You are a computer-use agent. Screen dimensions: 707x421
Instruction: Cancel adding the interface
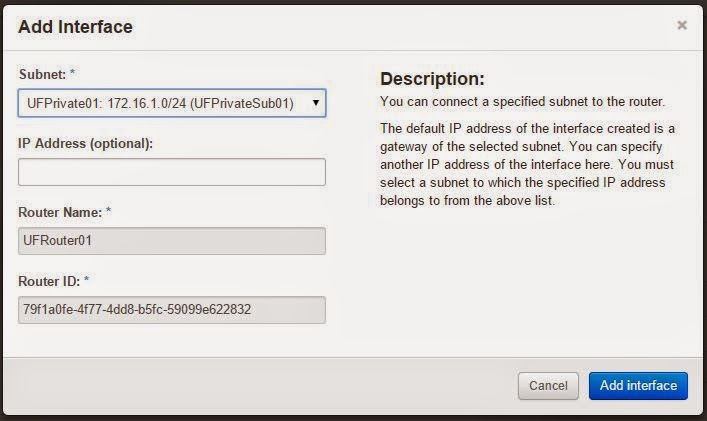click(548, 386)
